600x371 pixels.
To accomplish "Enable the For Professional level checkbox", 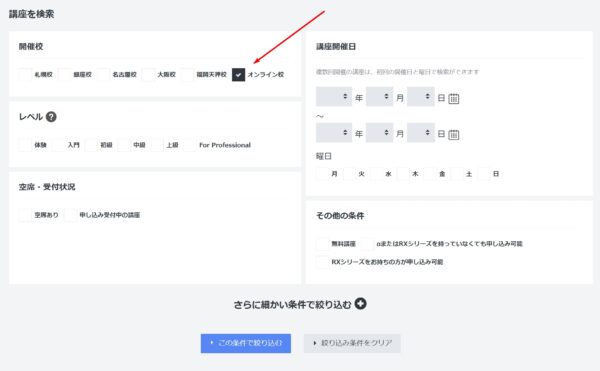I will tap(190, 145).
